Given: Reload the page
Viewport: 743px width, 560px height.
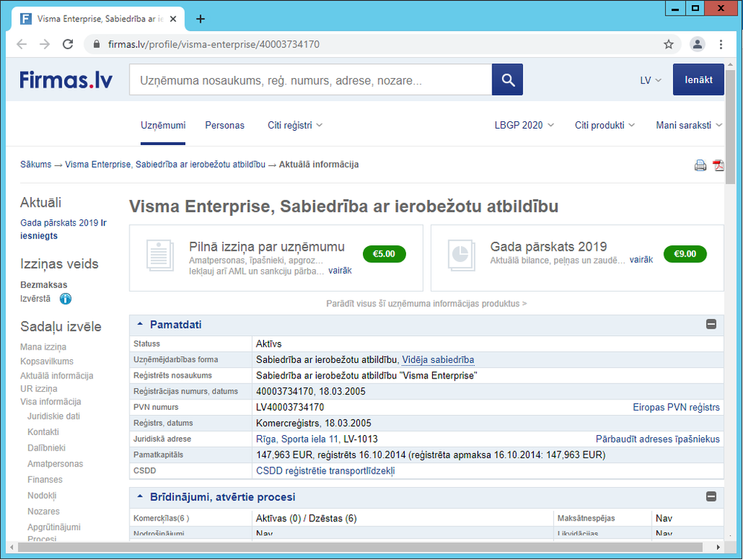Looking at the screenshot, I should pos(68,45).
